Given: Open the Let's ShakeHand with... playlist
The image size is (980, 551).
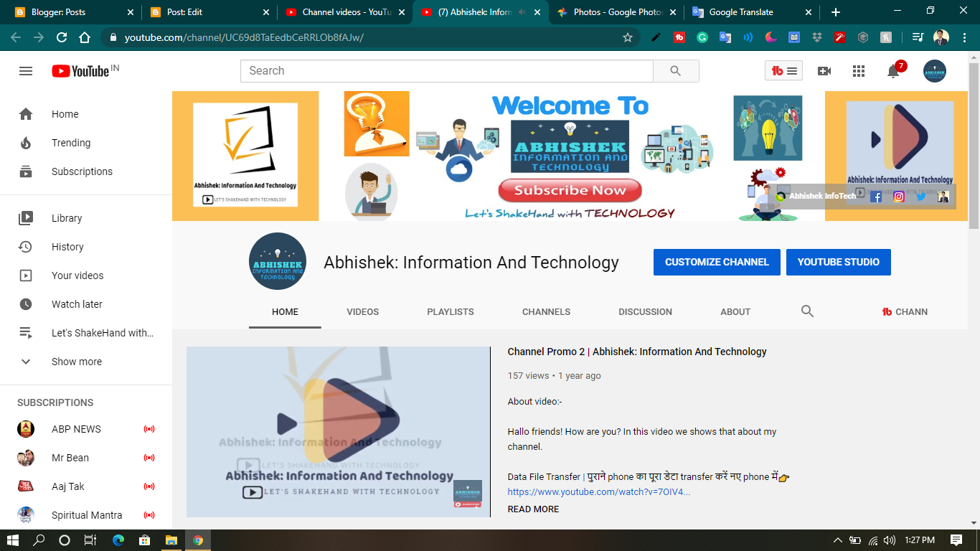Looking at the screenshot, I should [86, 333].
